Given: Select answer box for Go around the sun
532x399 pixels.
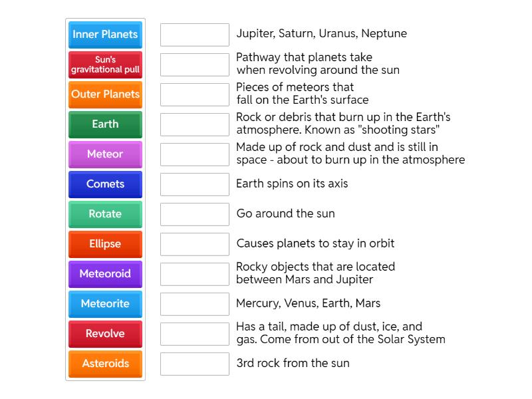Looking at the screenshot, I should (x=194, y=214).
